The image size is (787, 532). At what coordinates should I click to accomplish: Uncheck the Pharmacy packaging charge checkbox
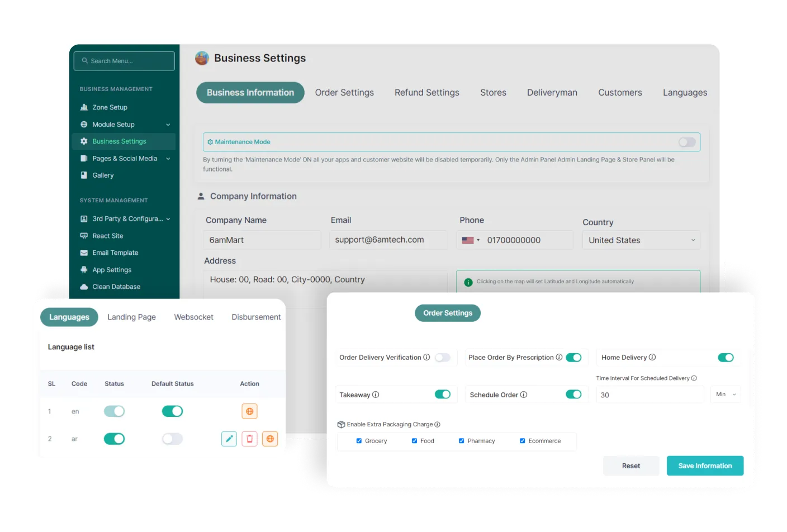tap(461, 441)
